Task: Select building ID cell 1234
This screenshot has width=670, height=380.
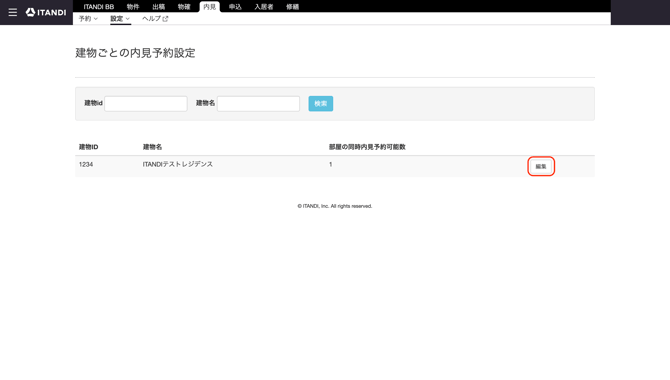Action: point(86,164)
